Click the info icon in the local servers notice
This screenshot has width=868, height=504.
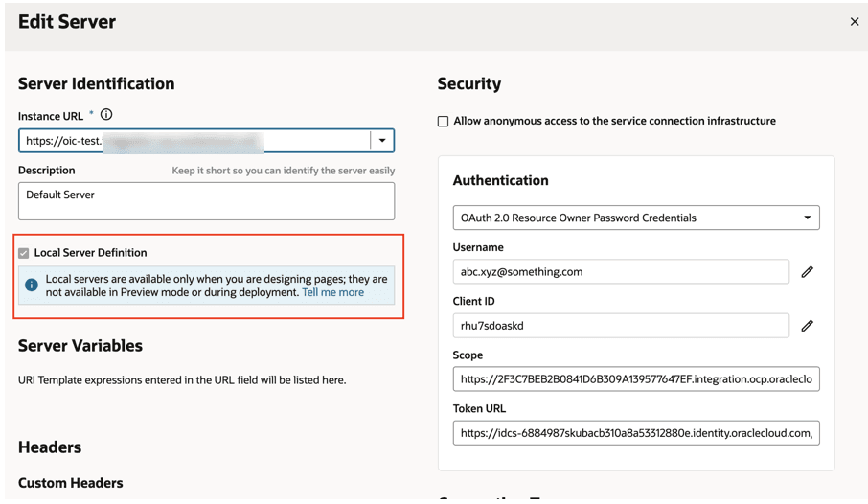(32, 285)
